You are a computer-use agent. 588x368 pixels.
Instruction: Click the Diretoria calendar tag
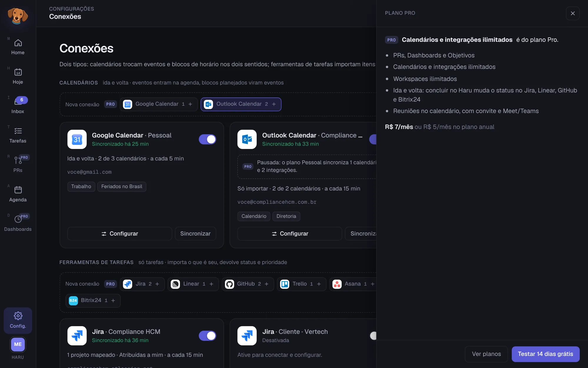(286, 216)
